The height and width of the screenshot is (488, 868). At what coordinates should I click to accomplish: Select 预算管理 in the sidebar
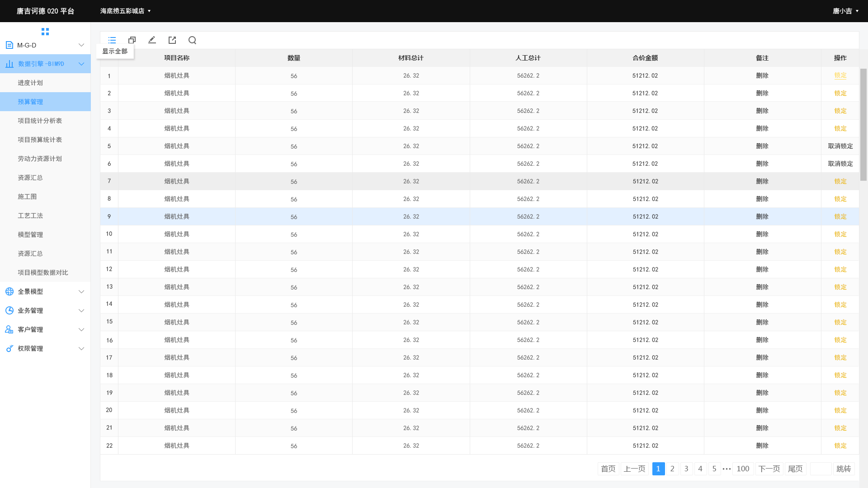point(45,102)
